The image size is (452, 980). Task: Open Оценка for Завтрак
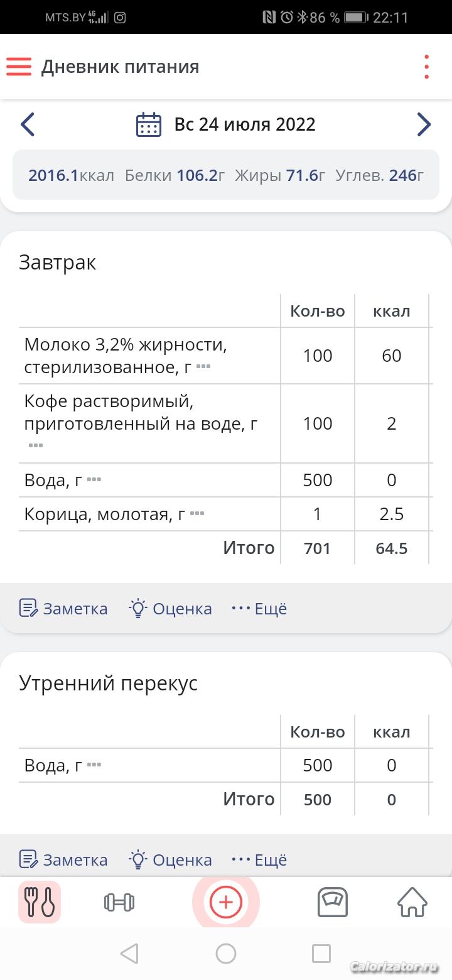[170, 609]
